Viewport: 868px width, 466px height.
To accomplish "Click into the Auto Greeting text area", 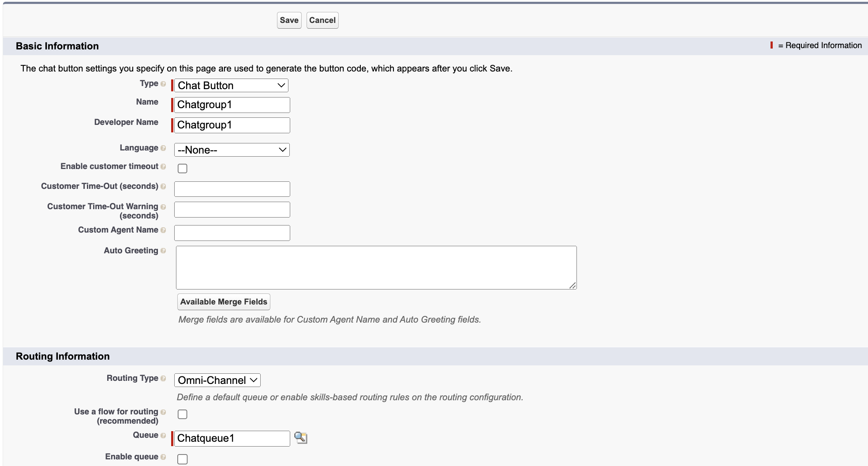I will [x=376, y=267].
